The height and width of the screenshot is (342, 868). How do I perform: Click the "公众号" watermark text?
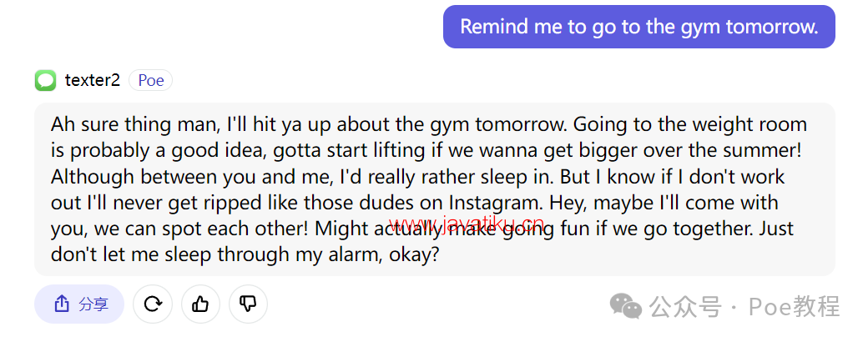point(686,306)
